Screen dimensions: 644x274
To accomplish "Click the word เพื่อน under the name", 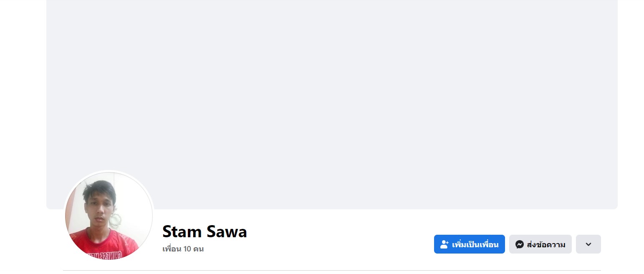I will 172,249.
